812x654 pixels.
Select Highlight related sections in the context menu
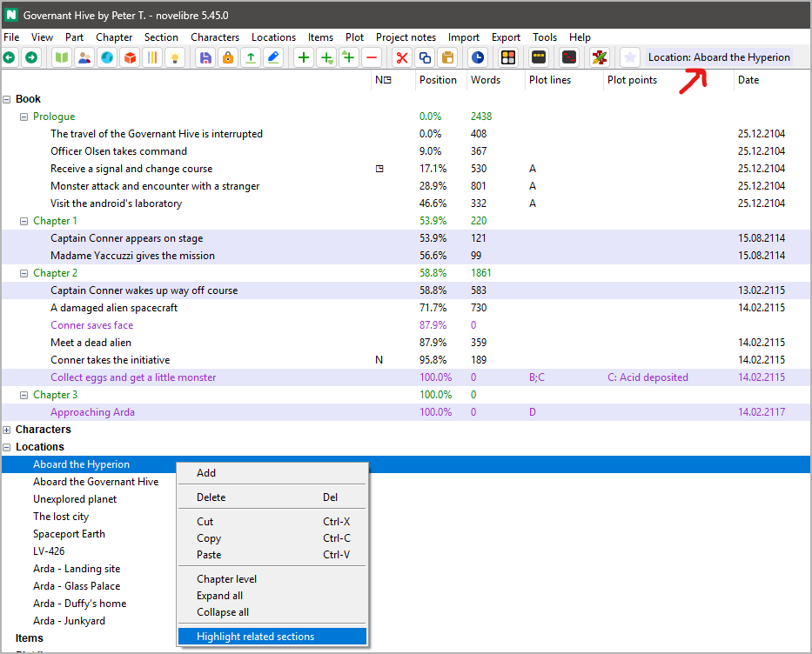point(255,636)
